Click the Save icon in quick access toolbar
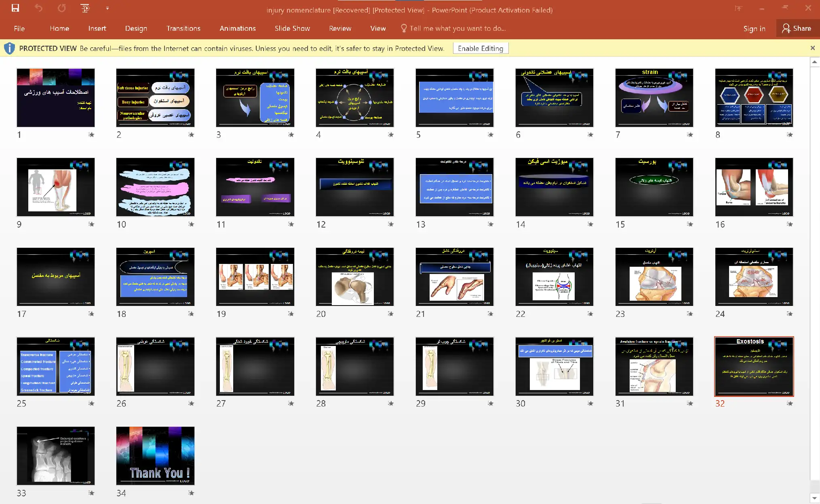 pyautogui.click(x=15, y=8)
